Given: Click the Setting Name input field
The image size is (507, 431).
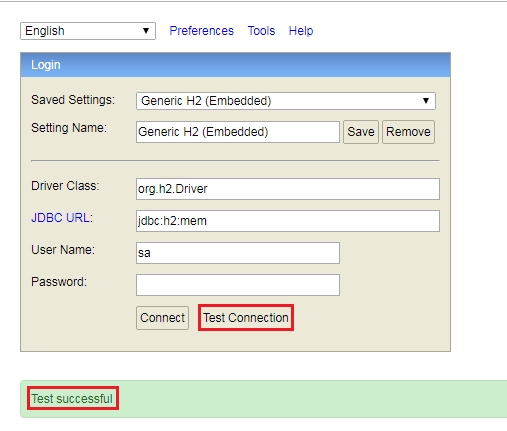Looking at the screenshot, I should click(x=238, y=132).
